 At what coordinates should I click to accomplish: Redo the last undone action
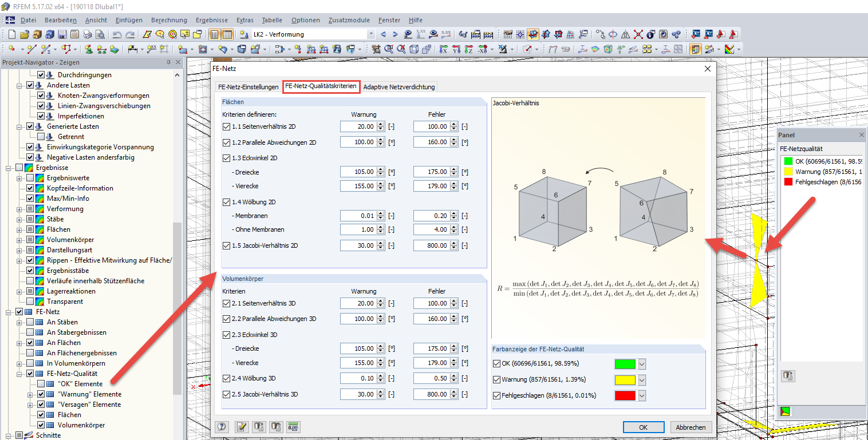click(x=130, y=34)
